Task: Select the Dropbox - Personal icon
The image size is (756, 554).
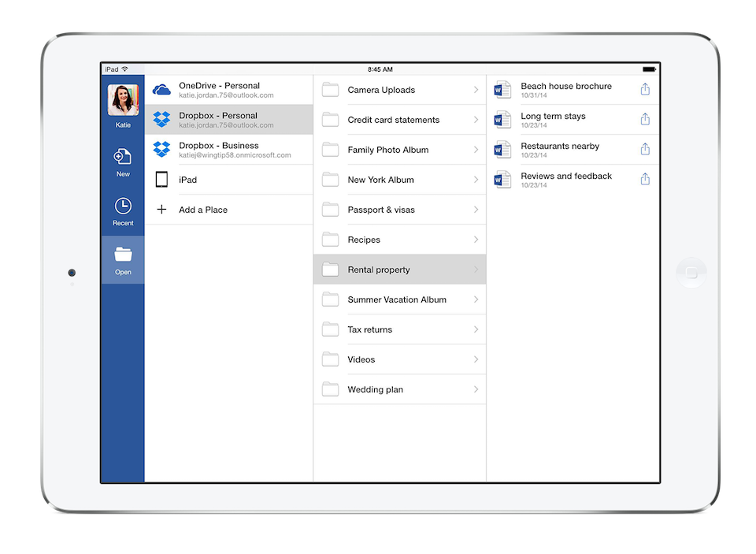Action: tap(161, 120)
